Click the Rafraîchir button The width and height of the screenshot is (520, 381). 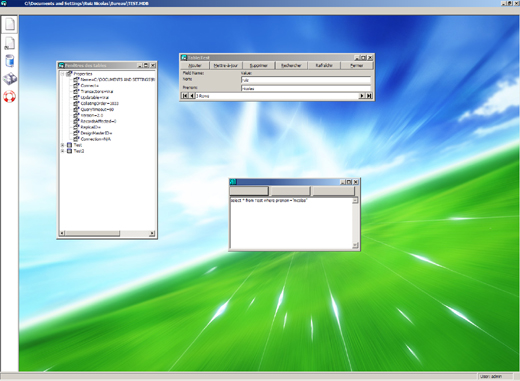coord(324,65)
